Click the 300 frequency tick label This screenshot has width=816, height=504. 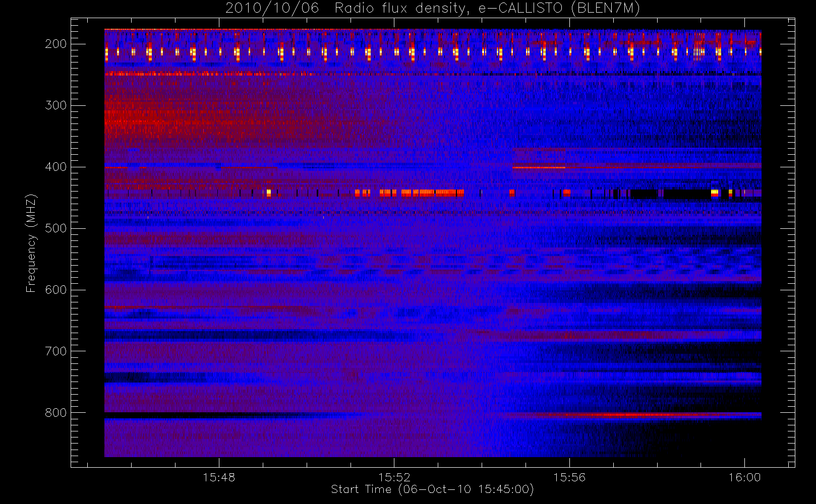pyautogui.click(x=56, y=105)
